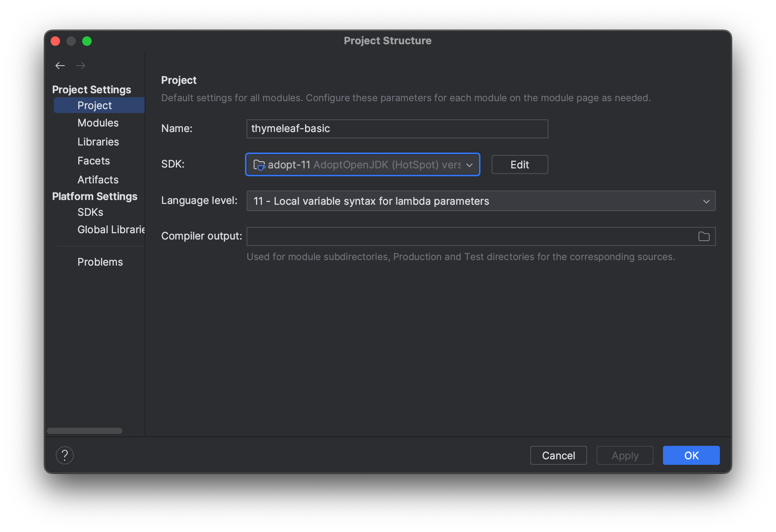This screenshot has width=776, height=532.
Task: Show the Problems page
Action: click(x=100, y=262)
